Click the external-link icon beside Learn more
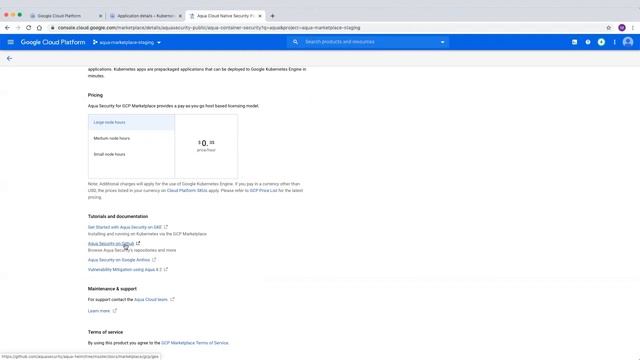This screenshot has height=360, width=640. coord(115,311)
